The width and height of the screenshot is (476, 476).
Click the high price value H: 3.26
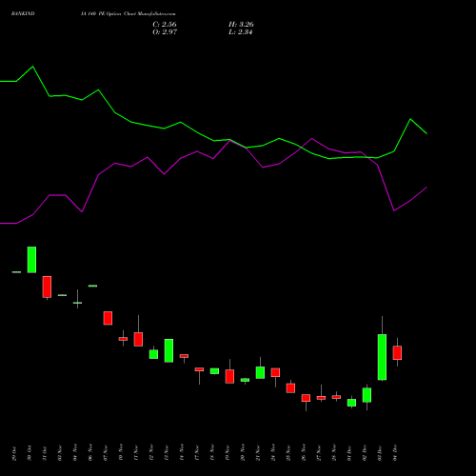coord(241,24)
